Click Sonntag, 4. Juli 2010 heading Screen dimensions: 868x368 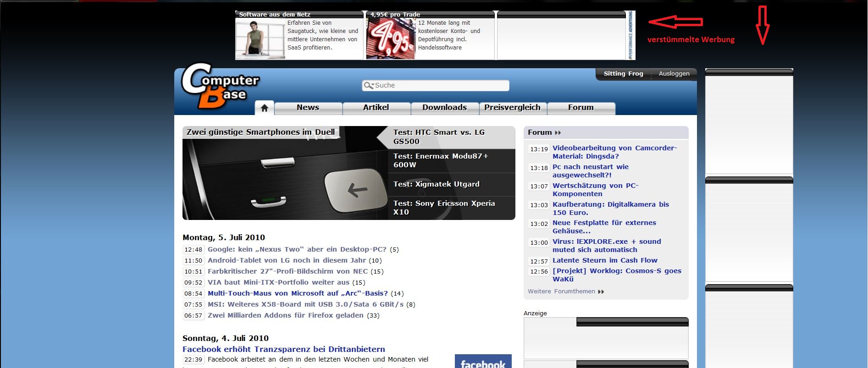[226, 338]
